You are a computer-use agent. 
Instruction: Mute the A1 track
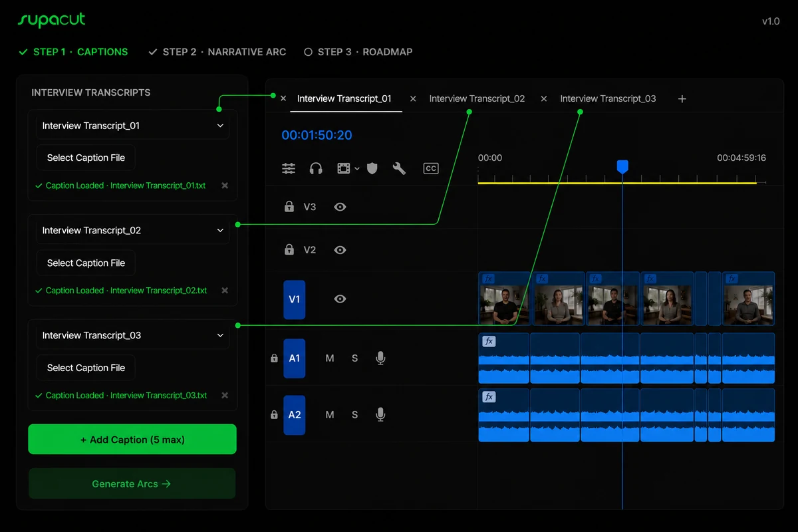click(330, 358)
